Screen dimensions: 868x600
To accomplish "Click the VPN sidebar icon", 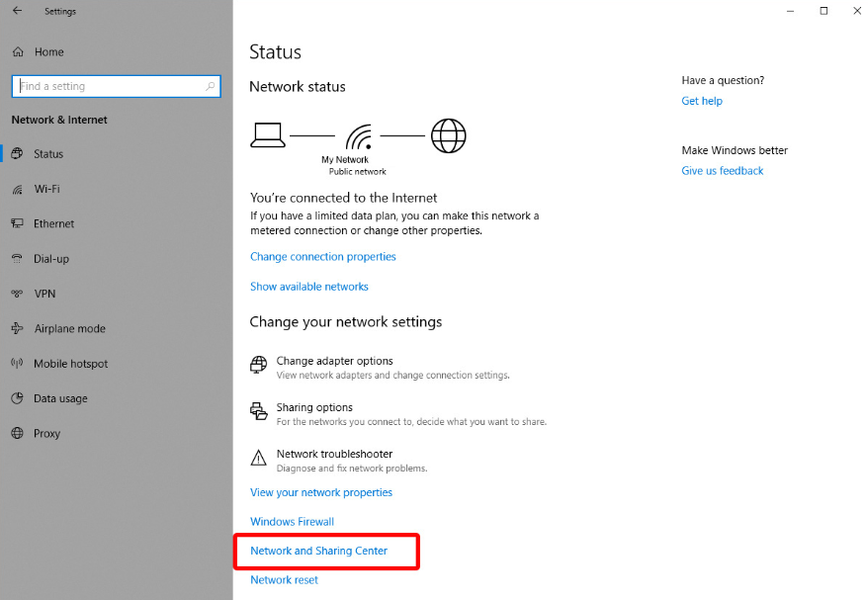I will tap(17, 294).
